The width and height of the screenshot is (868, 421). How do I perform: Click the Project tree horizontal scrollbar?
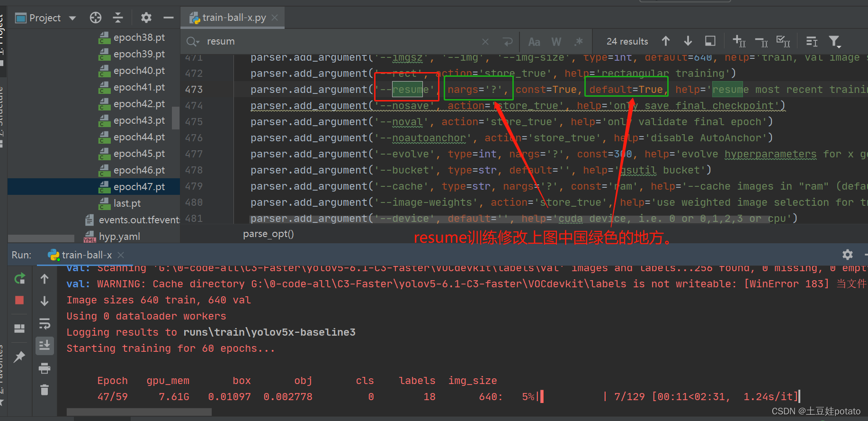click(41, 238)
